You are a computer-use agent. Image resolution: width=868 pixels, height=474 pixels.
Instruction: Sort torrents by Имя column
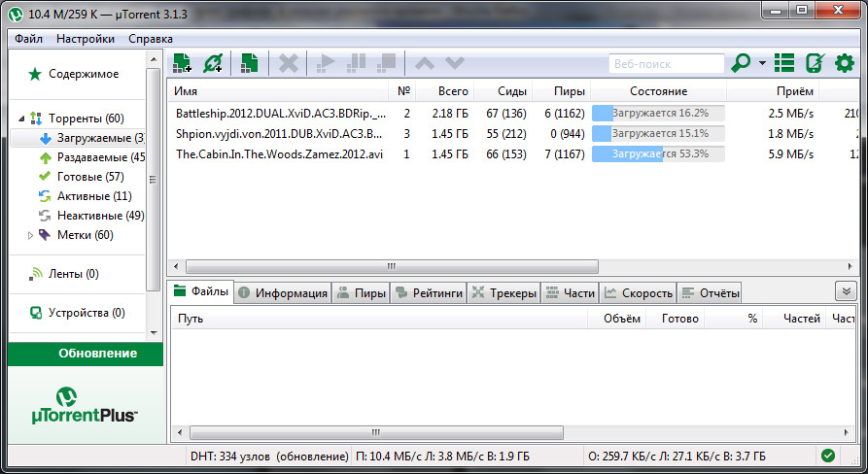point(278,90)
